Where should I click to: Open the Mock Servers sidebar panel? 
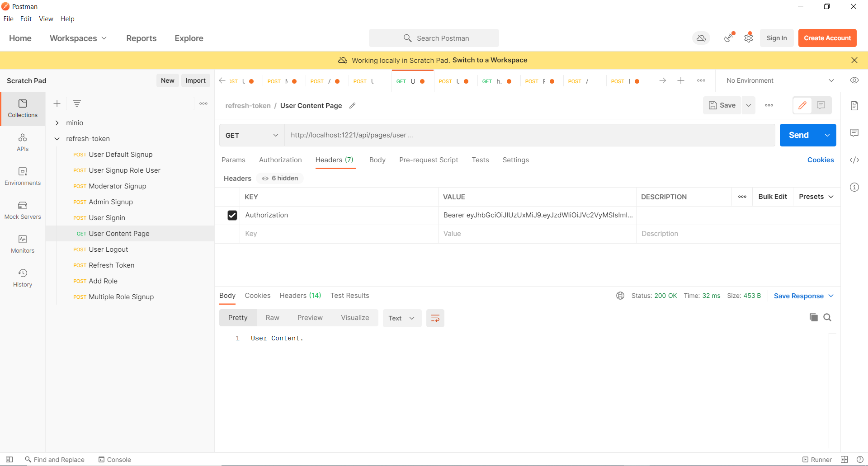tap(23, 211)
